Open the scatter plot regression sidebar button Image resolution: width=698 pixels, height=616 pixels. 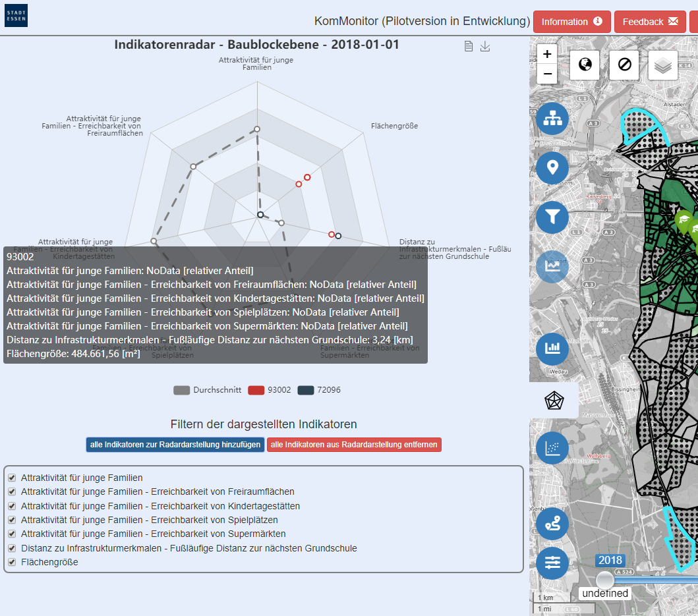(552, 448)
